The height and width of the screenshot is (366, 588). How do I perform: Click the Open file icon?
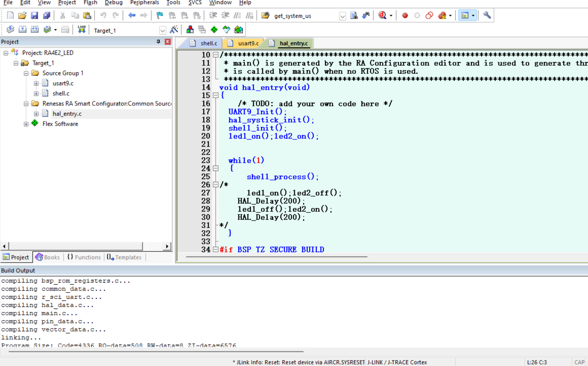coord(22,16)
